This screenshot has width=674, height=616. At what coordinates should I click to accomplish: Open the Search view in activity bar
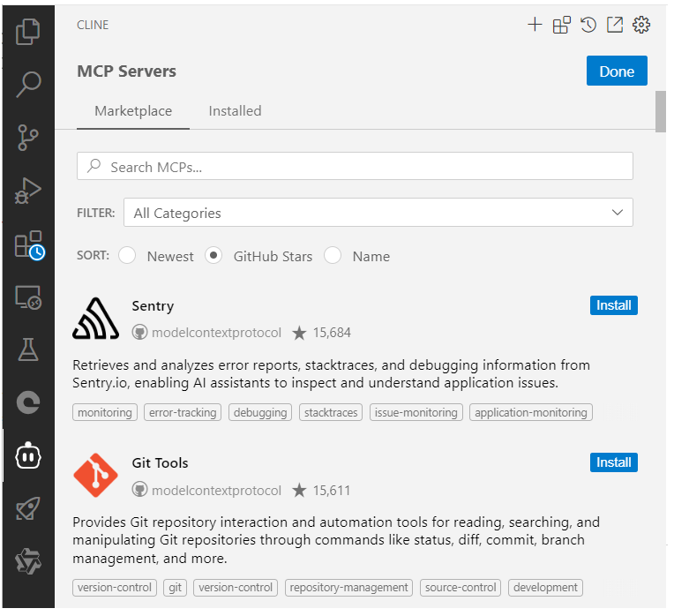[x=28, y=84]
